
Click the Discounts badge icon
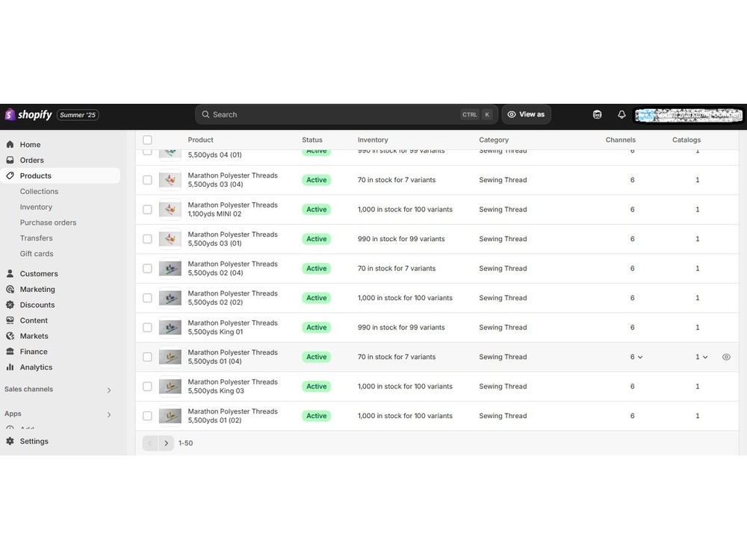(10, 305)
